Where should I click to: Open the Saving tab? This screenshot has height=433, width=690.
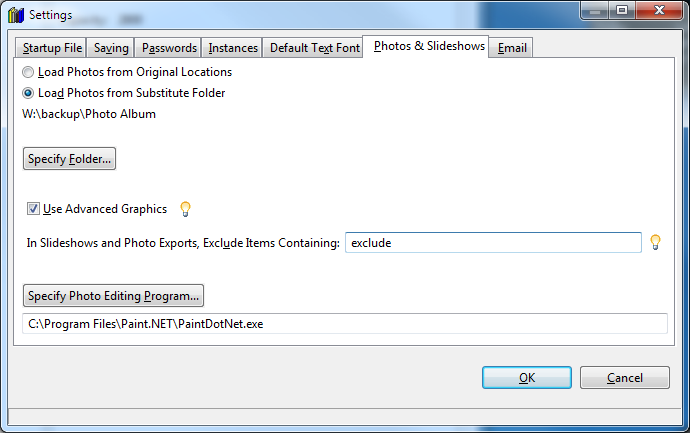(111, 48)
